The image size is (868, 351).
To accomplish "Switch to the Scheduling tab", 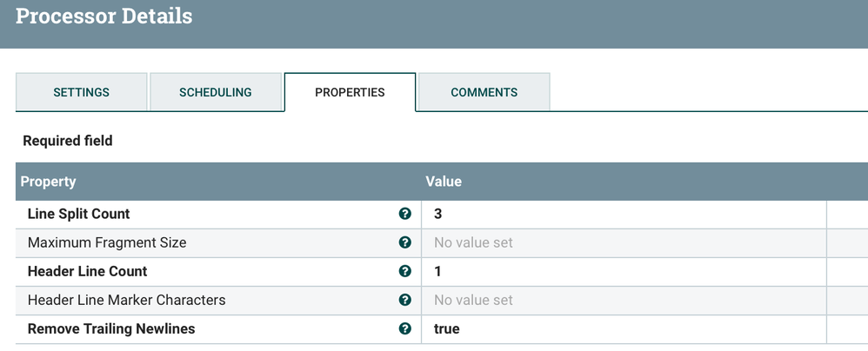I will (216, 92).
